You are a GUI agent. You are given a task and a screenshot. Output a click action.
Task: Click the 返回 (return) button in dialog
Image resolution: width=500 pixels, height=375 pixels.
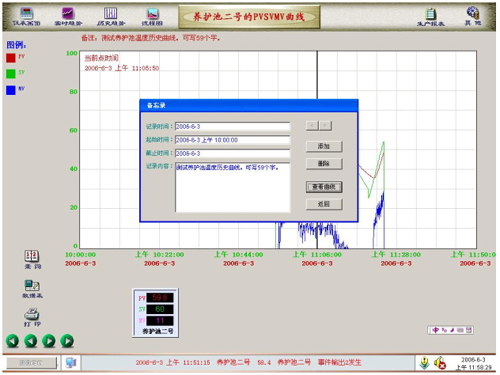point(324,204)
